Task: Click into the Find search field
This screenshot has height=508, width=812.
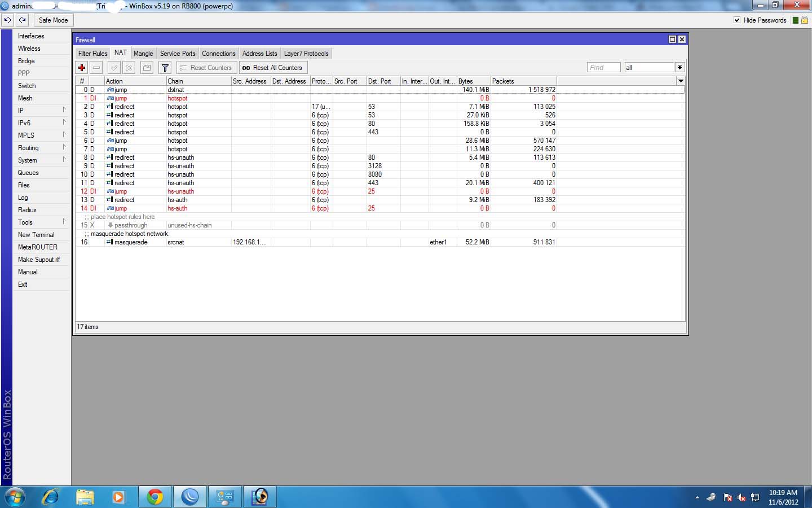Action: tap(603, 68)
